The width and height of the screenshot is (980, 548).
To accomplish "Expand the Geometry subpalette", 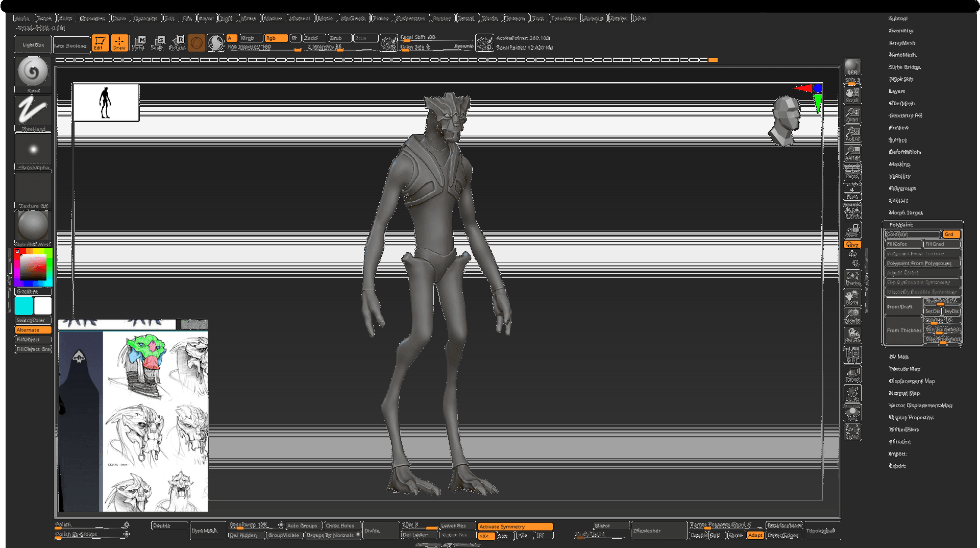I will (901, 31).
